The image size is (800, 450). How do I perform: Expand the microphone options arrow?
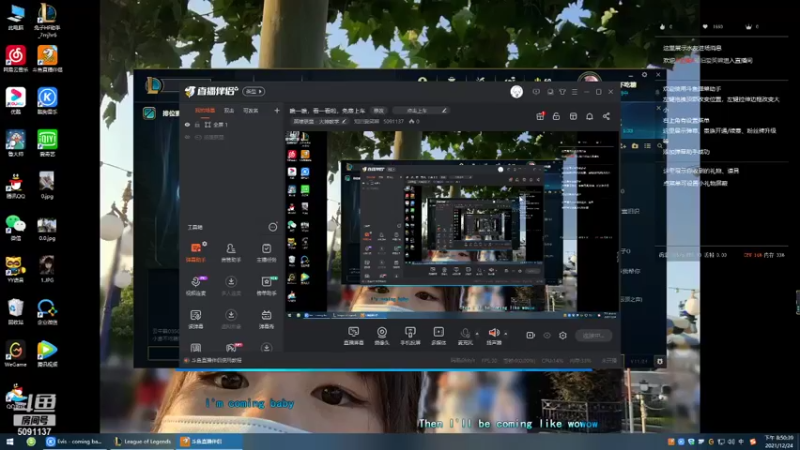pos(477,334)
